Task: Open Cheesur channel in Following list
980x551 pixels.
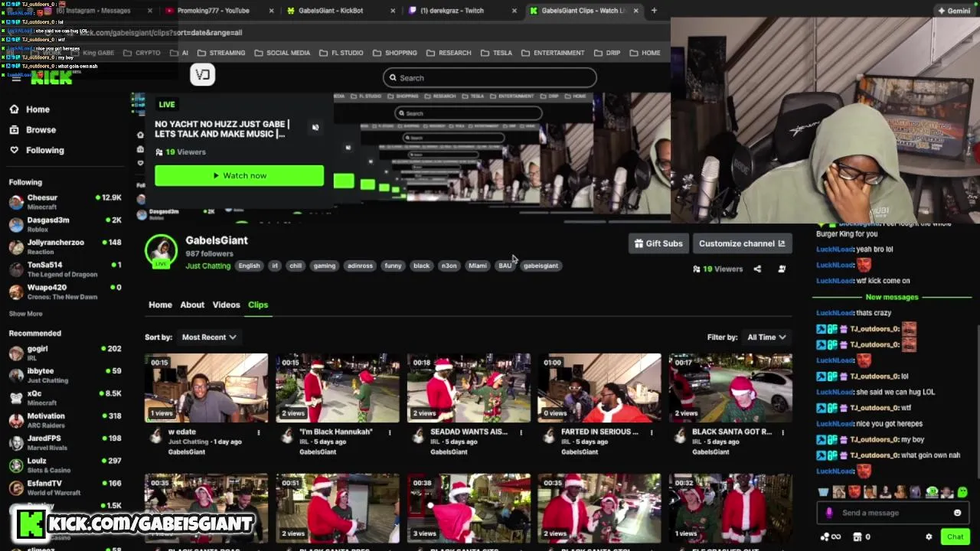Action: tap(64, 202)
